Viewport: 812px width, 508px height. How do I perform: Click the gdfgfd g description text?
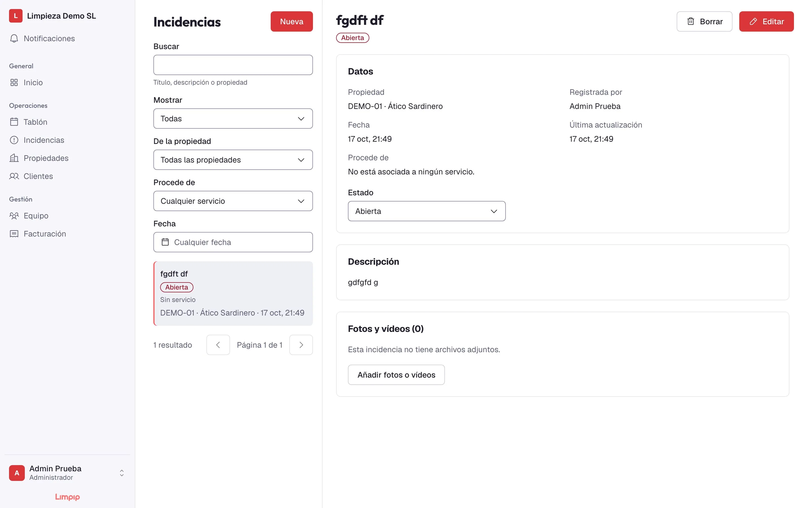click(363, 282)
